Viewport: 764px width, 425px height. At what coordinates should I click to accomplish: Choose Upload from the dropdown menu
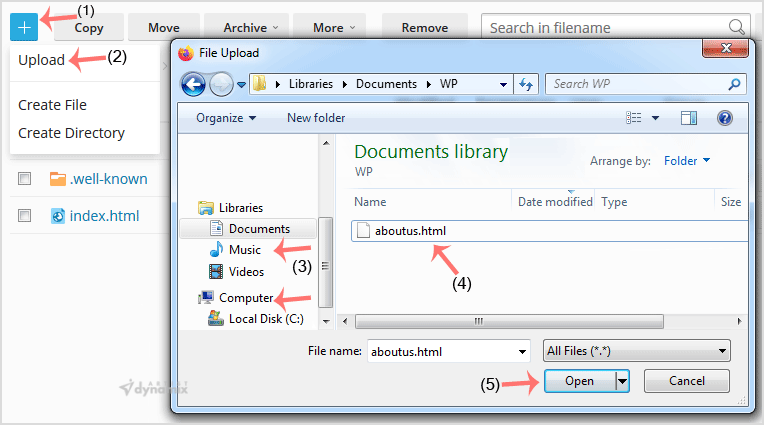42,60
